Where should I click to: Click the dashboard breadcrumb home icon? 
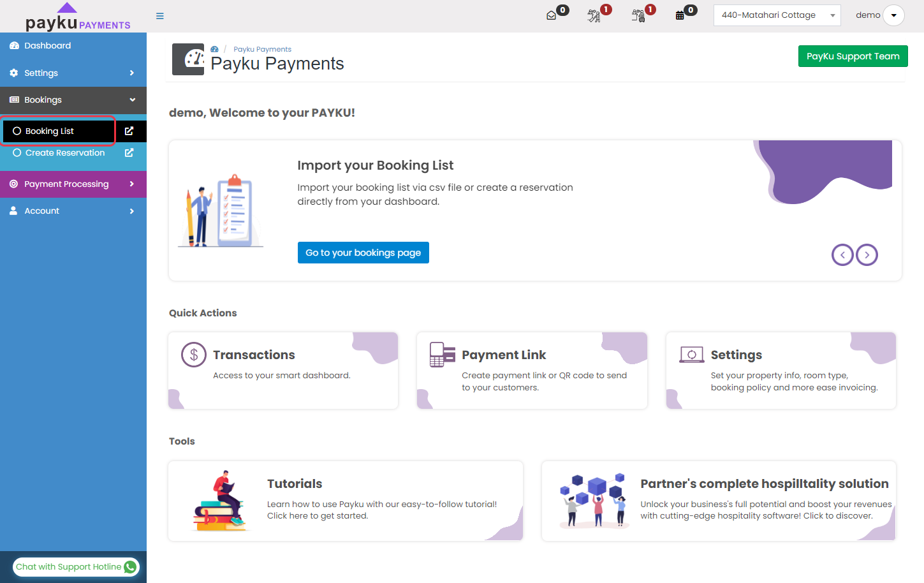(215, 49)
